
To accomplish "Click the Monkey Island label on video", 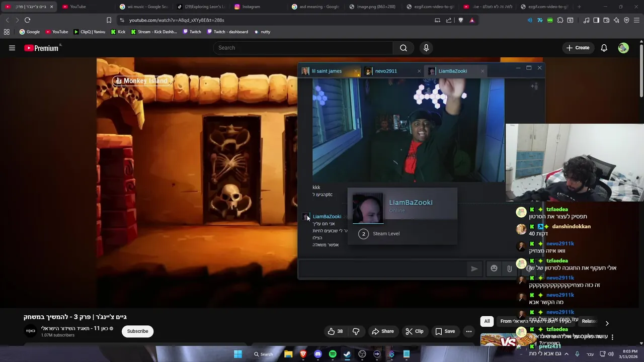I will pyautogui.click(x=143, y=81).
